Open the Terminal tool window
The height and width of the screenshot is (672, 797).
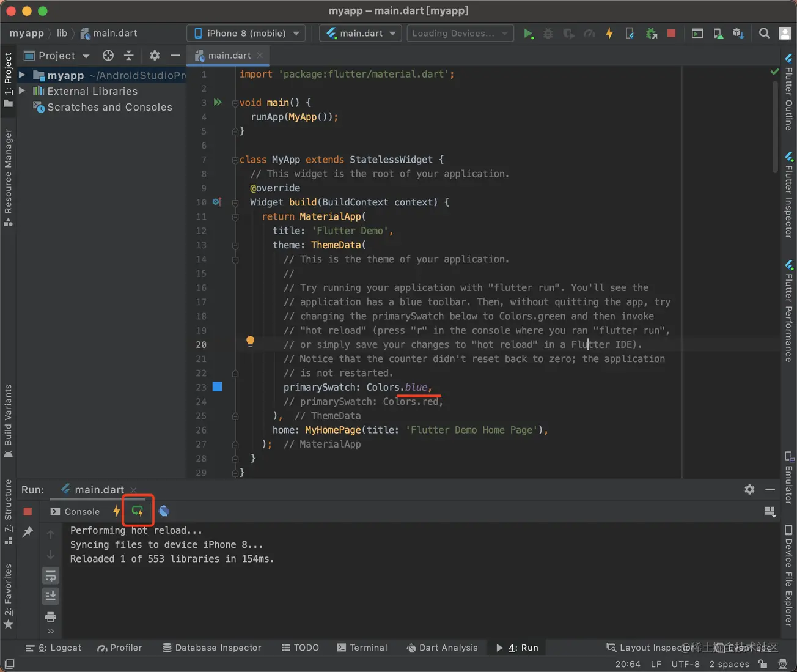coord(362,648)
